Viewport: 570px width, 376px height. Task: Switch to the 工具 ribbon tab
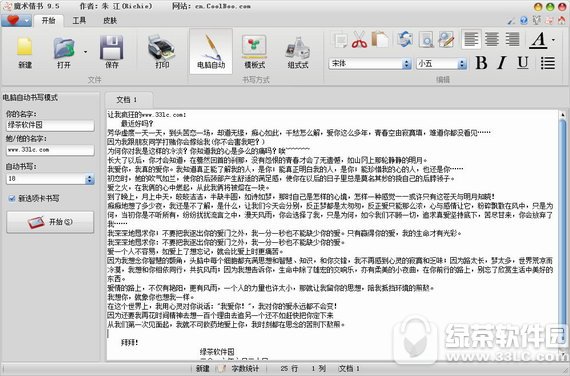79,21
